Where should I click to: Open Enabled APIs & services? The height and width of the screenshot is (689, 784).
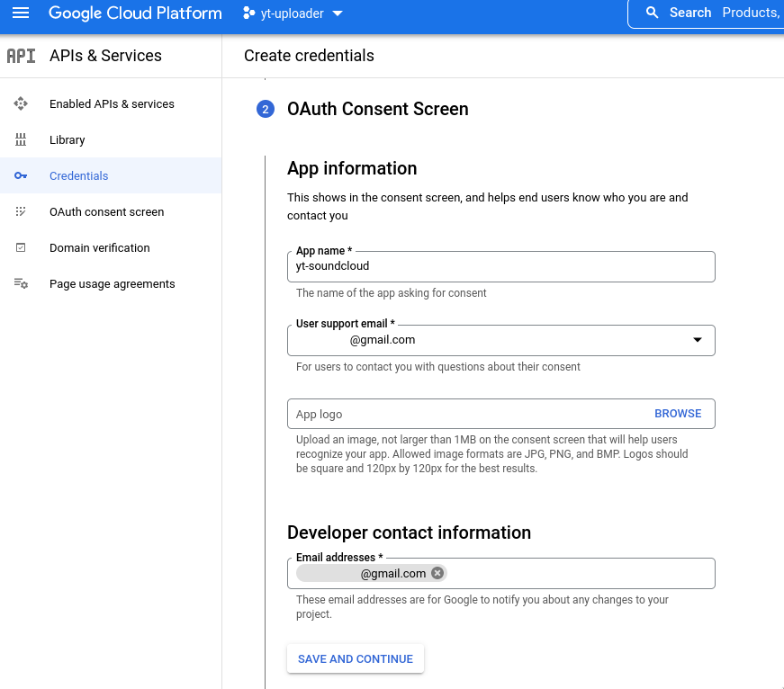(x=111, y=104)
